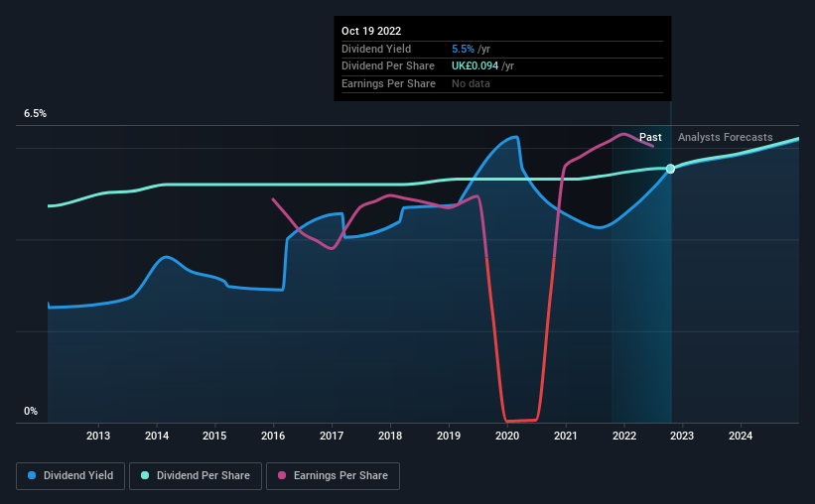
Task: Click the 'No data' earnings per share value
Action: 471,83
